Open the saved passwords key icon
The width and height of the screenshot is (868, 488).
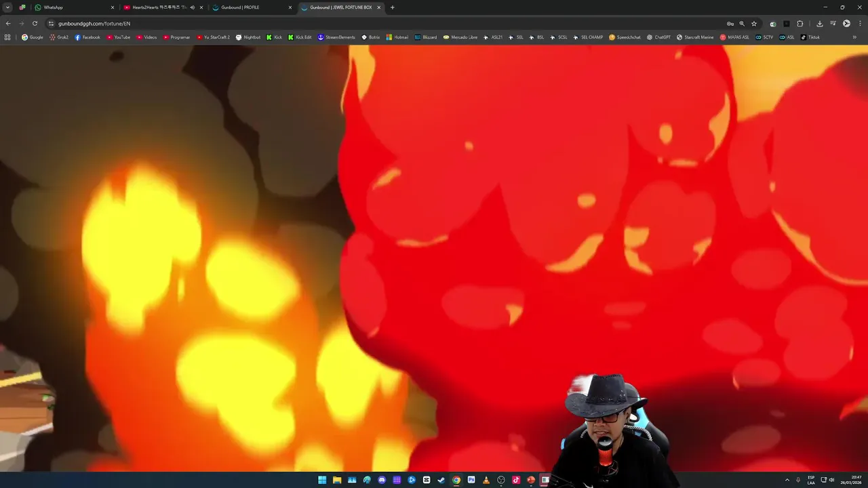tap(730, 23)
